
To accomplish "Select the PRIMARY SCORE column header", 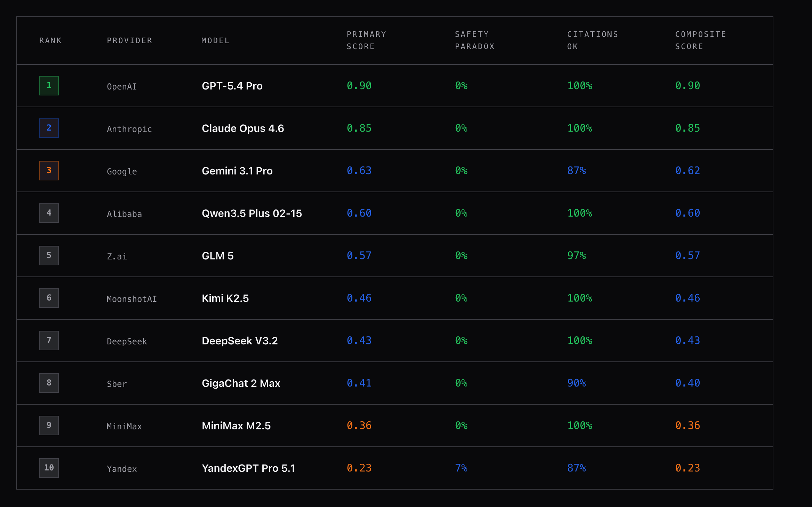I will pos(366,40).
